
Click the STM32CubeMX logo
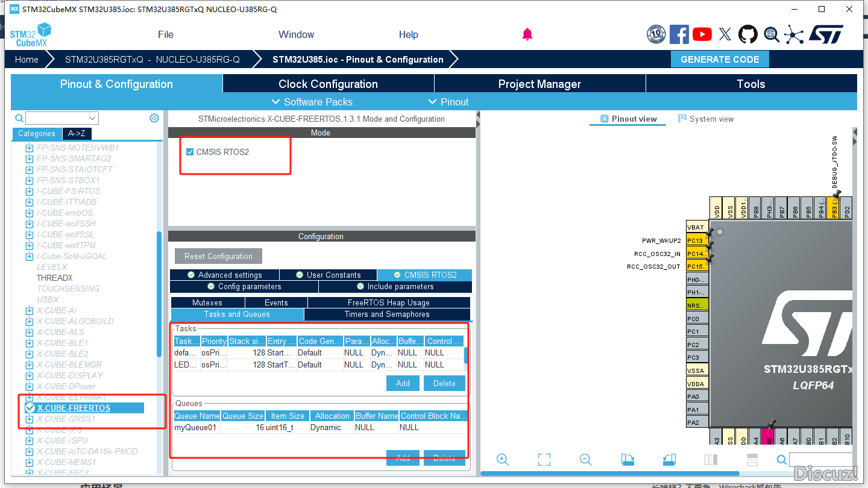[x=30, y=35]
